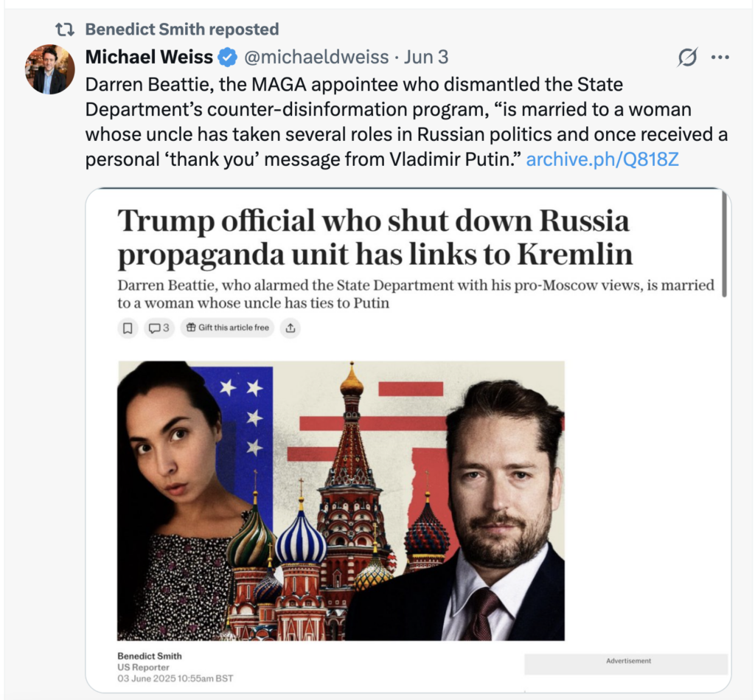Open the three-dot More menu
Image resolution: width=755 pixels, height=700 pixels.
coord(720,58)
